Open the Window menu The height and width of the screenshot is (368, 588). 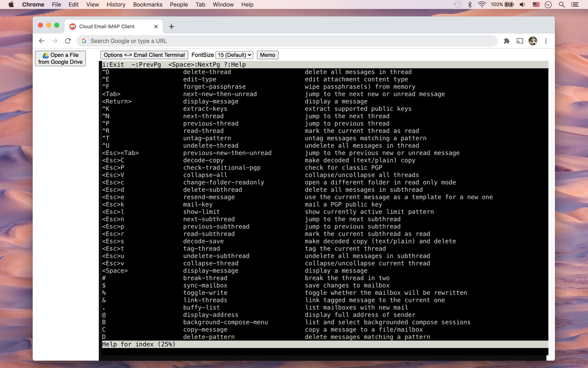click(223, 5)
